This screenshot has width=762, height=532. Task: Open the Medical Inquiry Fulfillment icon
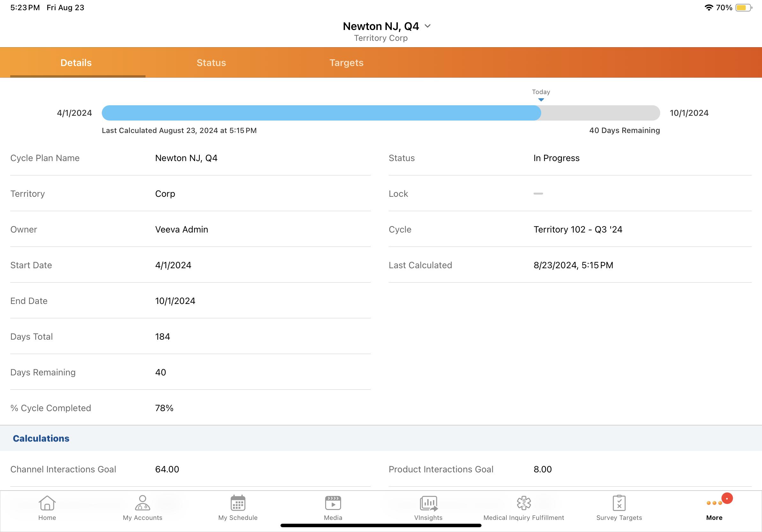(x=523, y=503)
